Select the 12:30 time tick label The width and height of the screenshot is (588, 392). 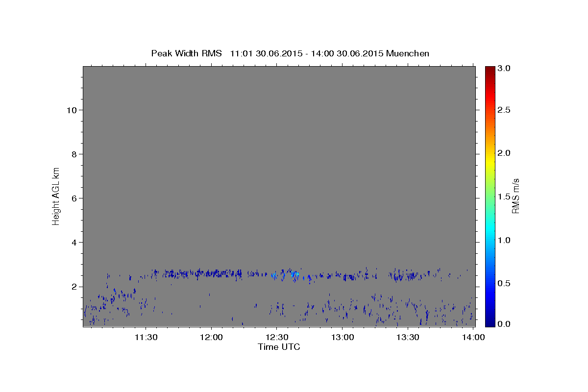point(276,337)
